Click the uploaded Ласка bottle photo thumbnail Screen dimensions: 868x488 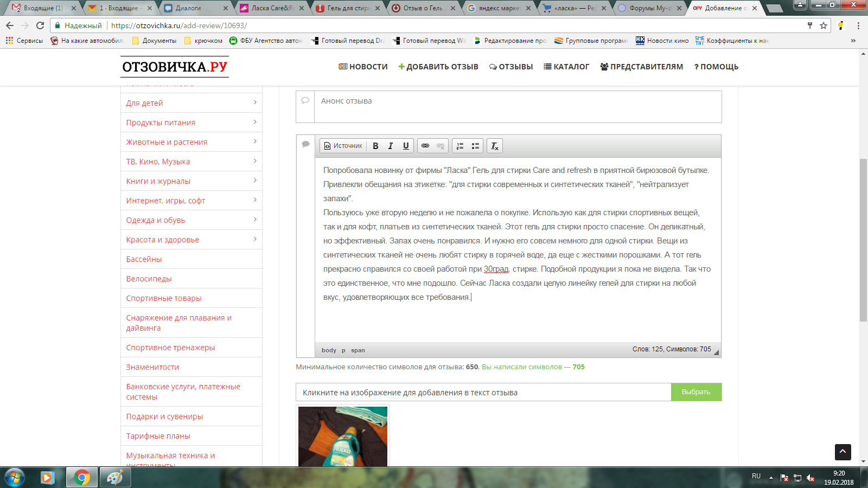click(x=343, y=436)
